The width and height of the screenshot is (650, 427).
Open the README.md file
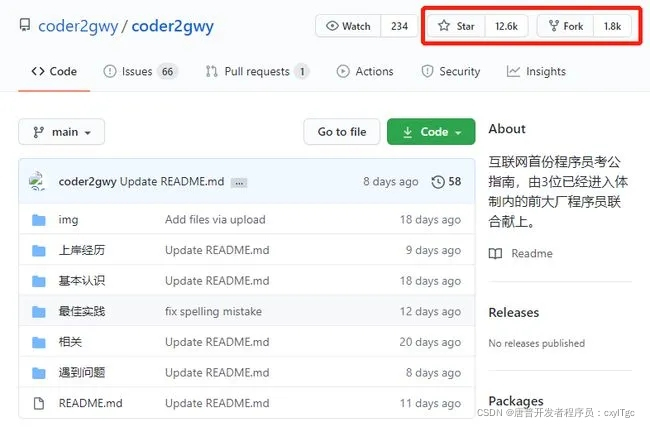click(90, 403)
